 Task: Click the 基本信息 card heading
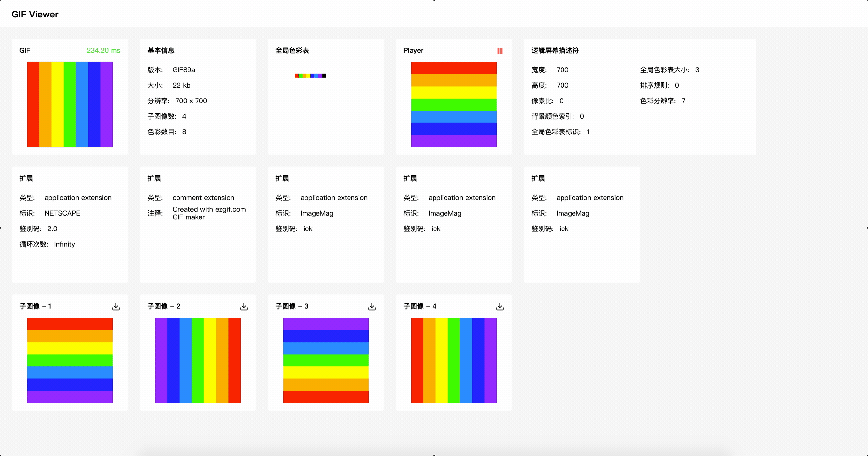161,50
